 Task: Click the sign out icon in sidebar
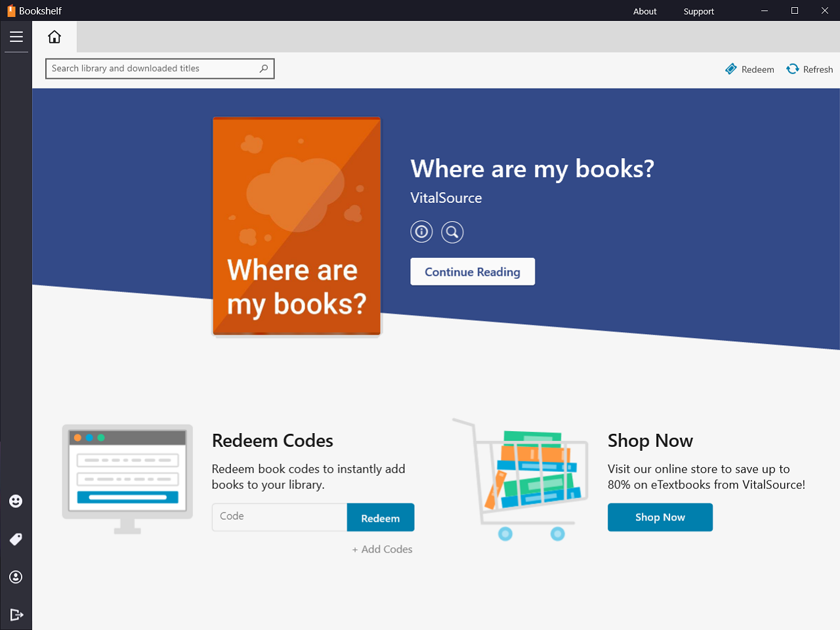click(x=16, y=615)
